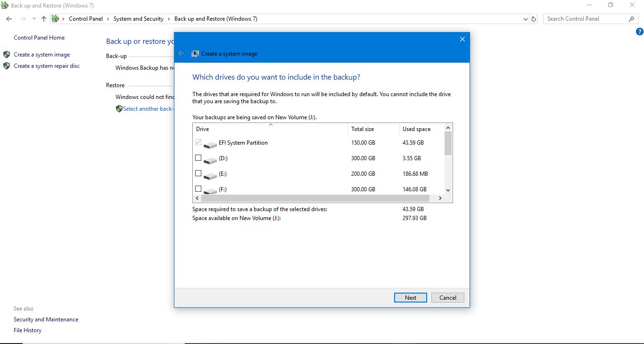This screenshot has width=644, height=344.
Task: Click the Control Panel icon in address bar
Action: (x=55, y=19)
